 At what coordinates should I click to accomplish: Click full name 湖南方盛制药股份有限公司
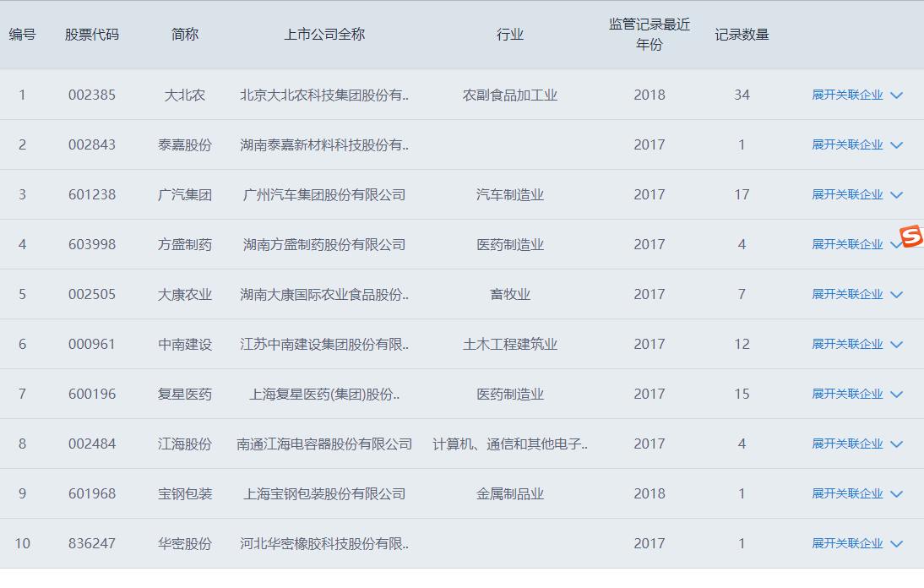tap(324, 244)
